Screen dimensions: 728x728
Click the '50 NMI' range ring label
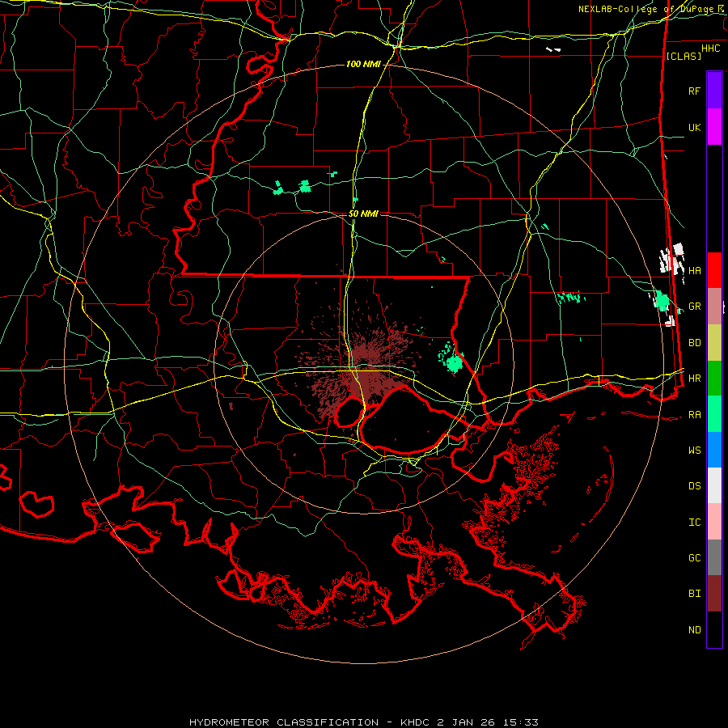coord(363,214)
